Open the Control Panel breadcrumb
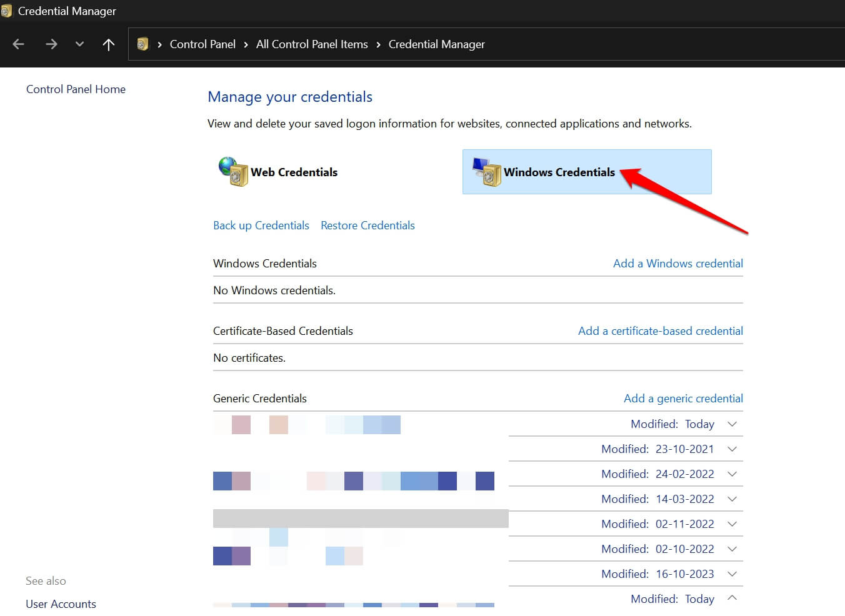This screenshot has width=845, height=616. pyautogui.click(x=202, y=44)
